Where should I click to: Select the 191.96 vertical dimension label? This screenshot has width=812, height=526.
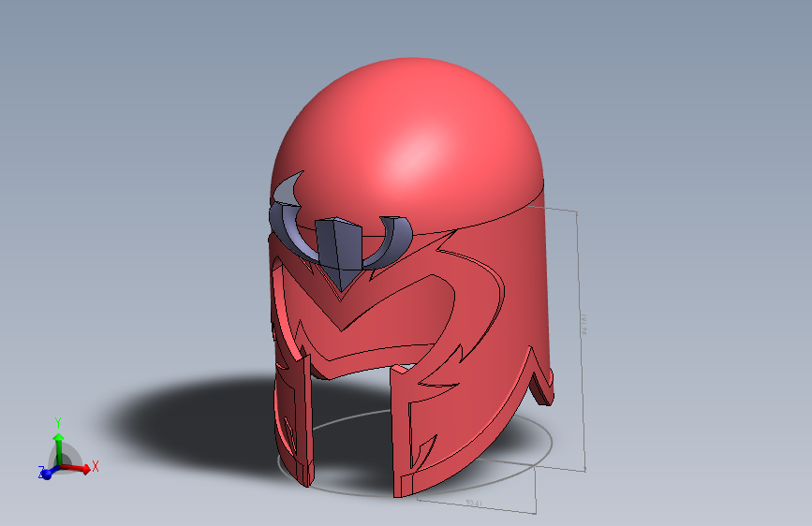click(583, 325)
